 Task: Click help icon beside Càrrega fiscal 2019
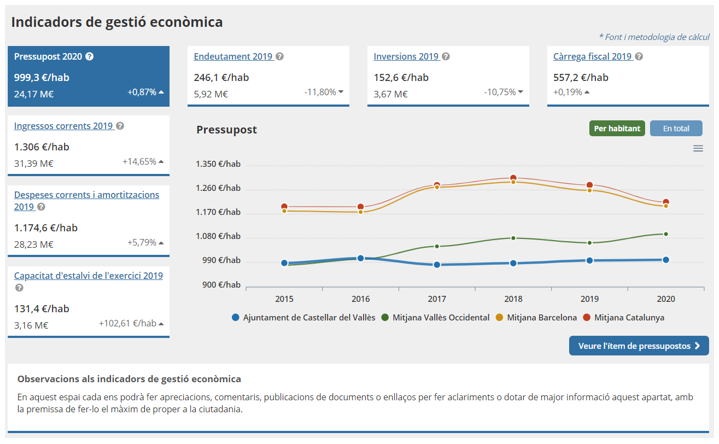coord(639,57)
